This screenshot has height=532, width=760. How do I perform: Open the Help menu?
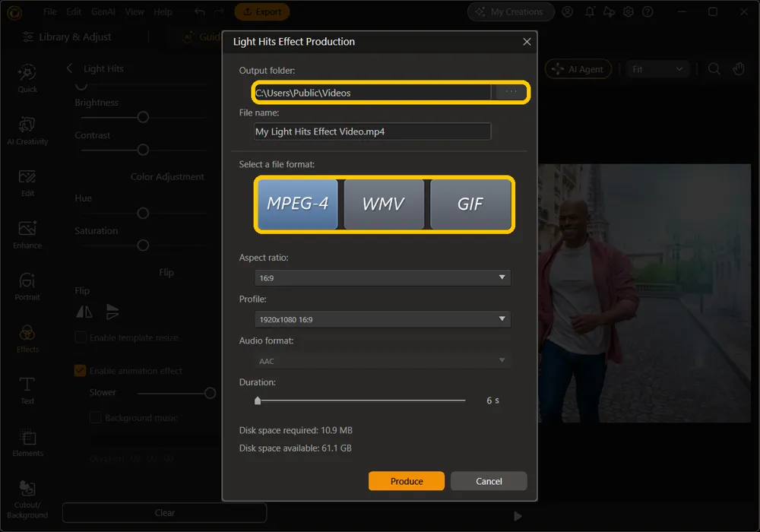[163, 11]
